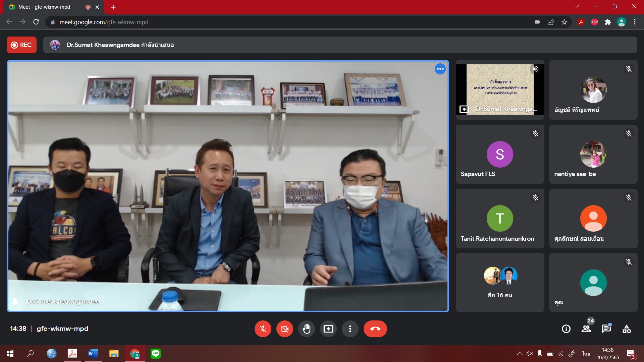
Task: Click the Adblock Plus extension icon
Action: pos(594,22)
